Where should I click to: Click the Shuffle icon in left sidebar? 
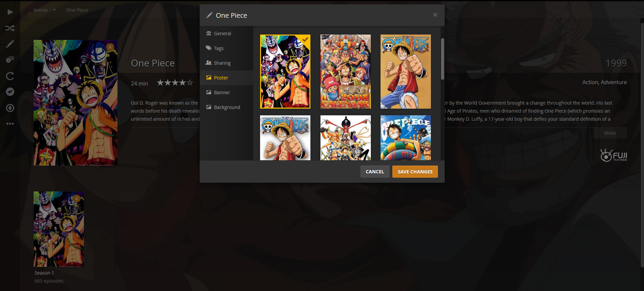click(x=10, y=28)
